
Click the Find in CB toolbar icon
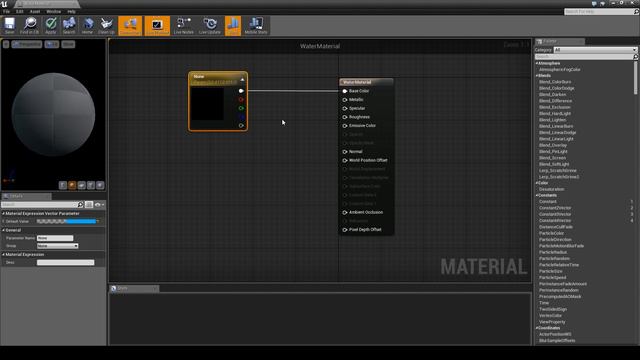(29, 26)
